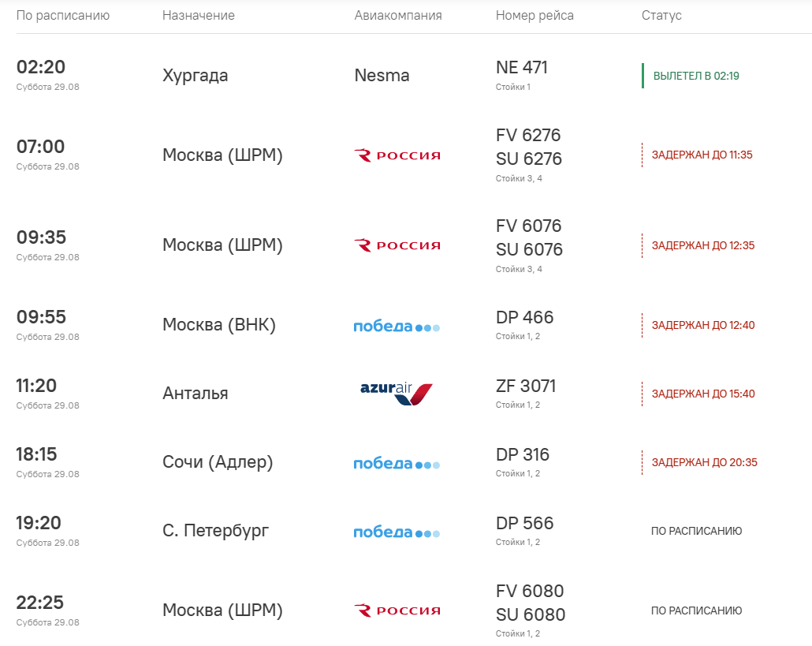The width and height of the screenshot is (812, 646).
Task: Click the Rossiya logo for flight FV 6076
Action: (x=397, y=245)
